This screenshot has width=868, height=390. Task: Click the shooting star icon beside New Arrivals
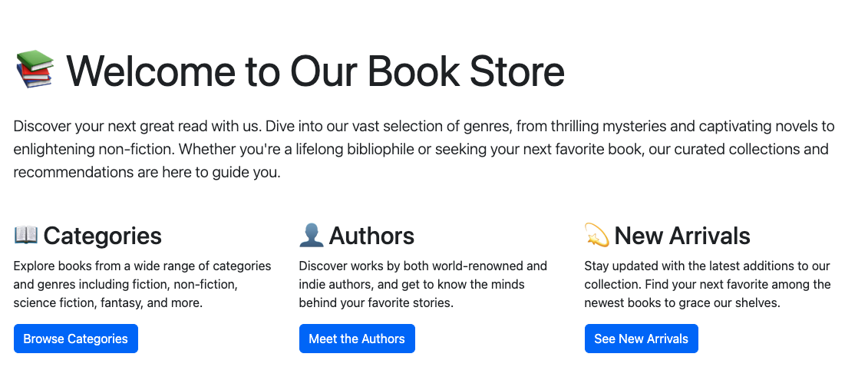[597, 235]
